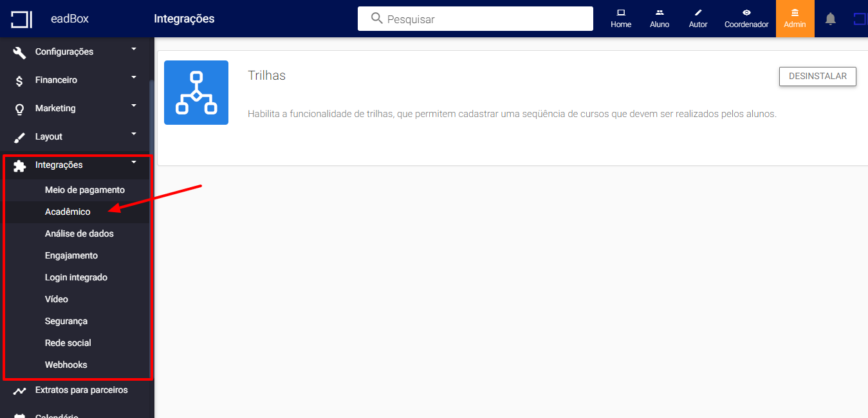The image size is (868, 418).
Task: Click the magnifier icon in search bar
Action: click(377, 19)
